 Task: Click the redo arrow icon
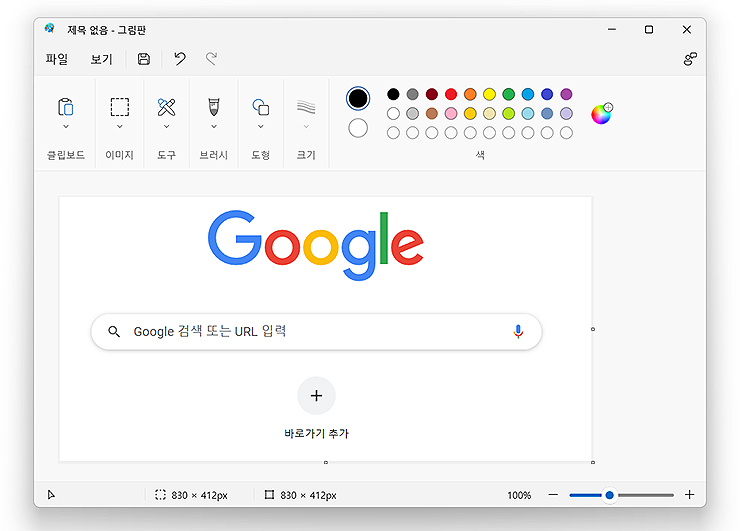211,59
